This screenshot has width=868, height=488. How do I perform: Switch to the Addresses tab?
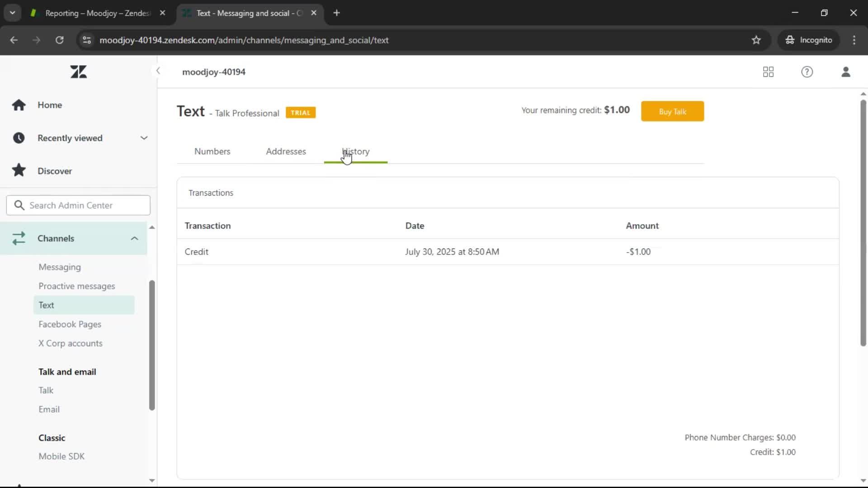pos(286,151)
